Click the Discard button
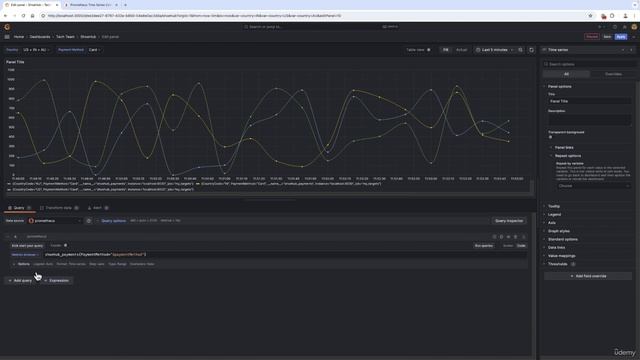The height and width of the screenshot is (360, 640). coord(591,37)
